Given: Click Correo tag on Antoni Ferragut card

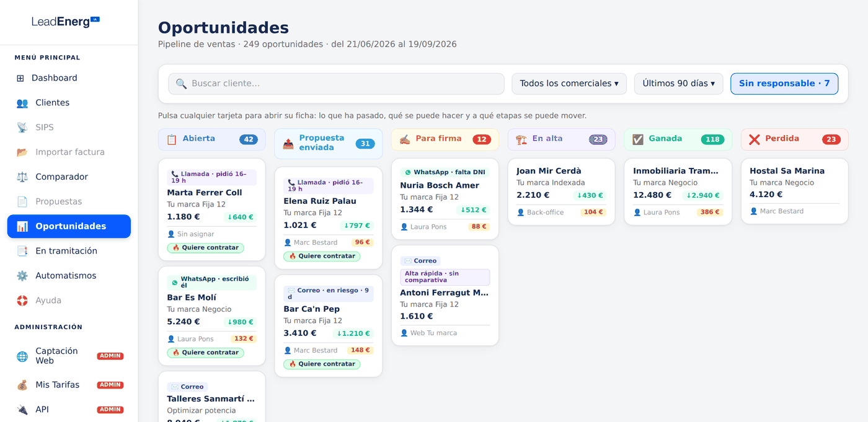Looking at the screenshot, I should (420, 261).
